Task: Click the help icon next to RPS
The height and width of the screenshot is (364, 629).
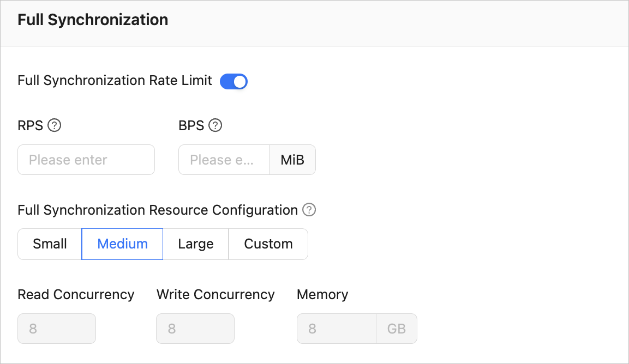Action: [x=54, y=125]
